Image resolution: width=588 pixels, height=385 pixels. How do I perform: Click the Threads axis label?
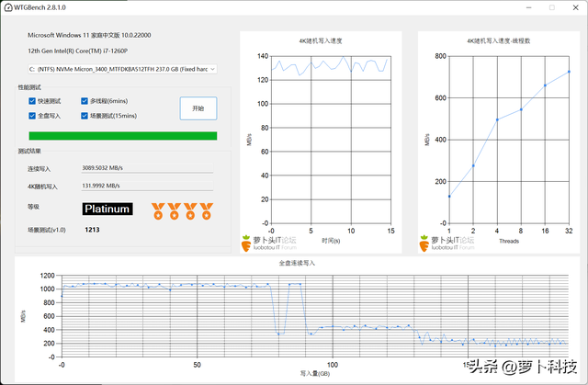(509, 241)
